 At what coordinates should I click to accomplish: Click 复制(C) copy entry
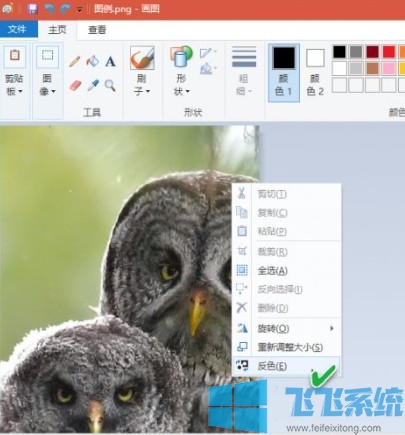coord(287,212)
